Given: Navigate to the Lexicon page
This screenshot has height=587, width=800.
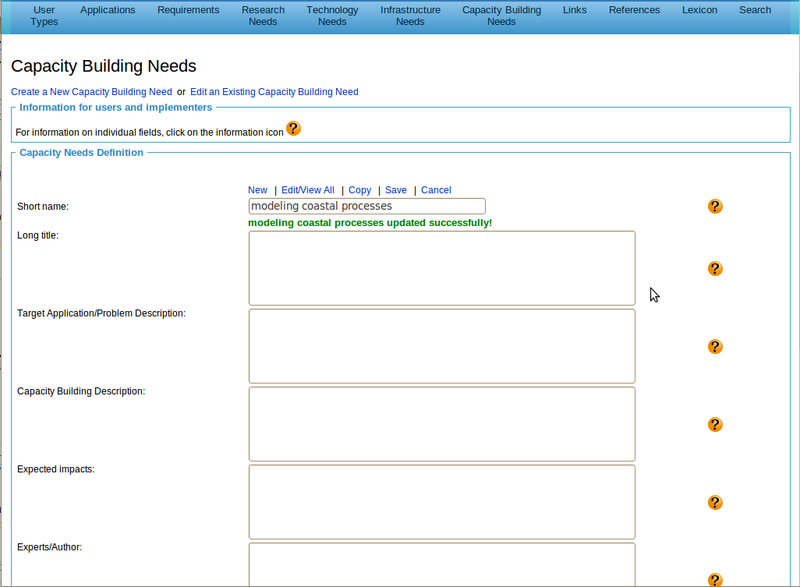Looking at the screenshot, I should [x=699, y=10].
